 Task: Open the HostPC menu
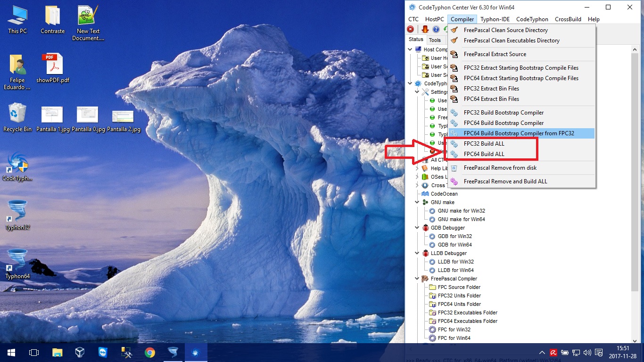coord(435,19)
